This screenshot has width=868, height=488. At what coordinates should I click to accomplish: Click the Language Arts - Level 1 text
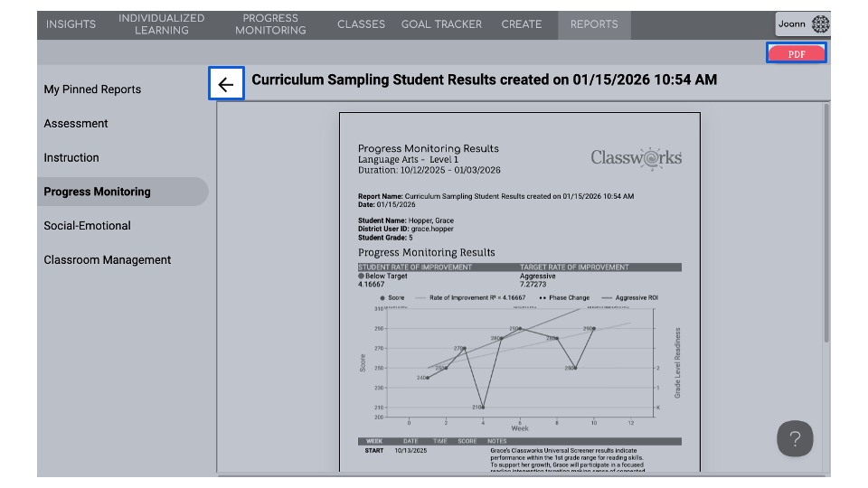click(x=408, y=159)
